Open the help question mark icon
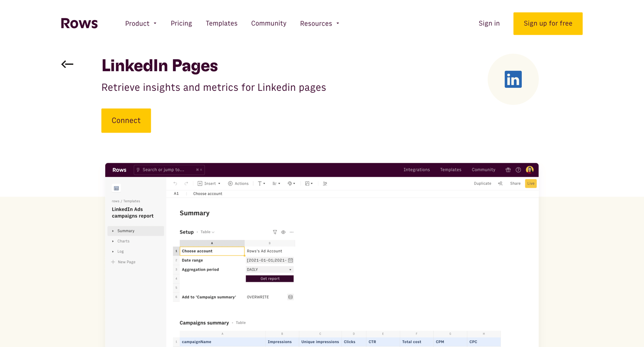644x347 pixels. click(518, 170)
